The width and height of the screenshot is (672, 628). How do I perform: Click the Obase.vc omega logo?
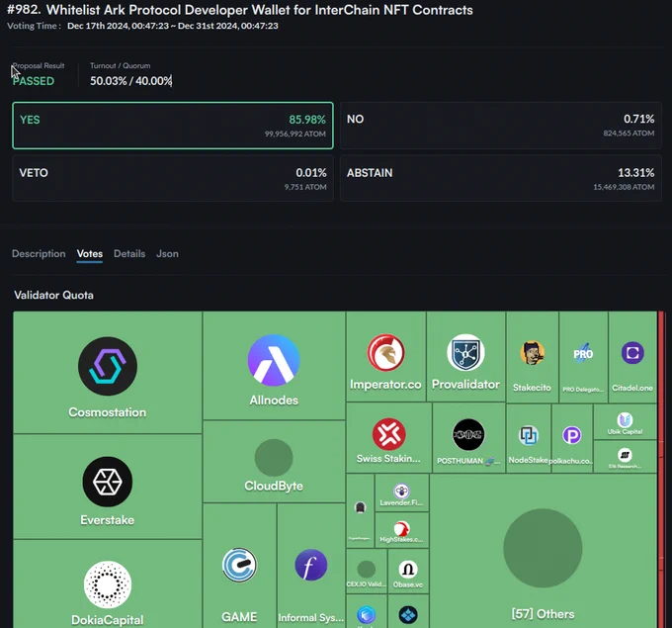point(408,570)
